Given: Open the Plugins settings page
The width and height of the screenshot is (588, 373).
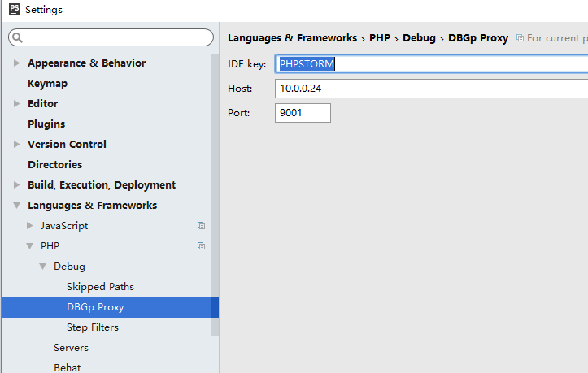Looking at the screenshot, I should tap(46, 124).
